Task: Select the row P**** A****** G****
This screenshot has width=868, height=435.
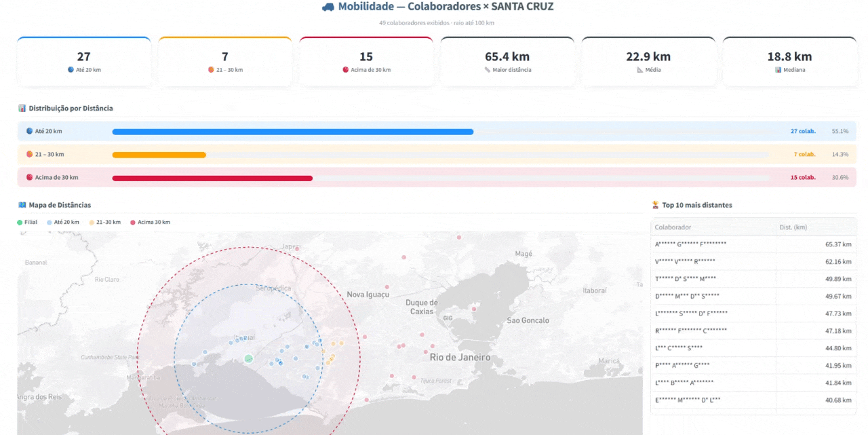Action: 753,366
